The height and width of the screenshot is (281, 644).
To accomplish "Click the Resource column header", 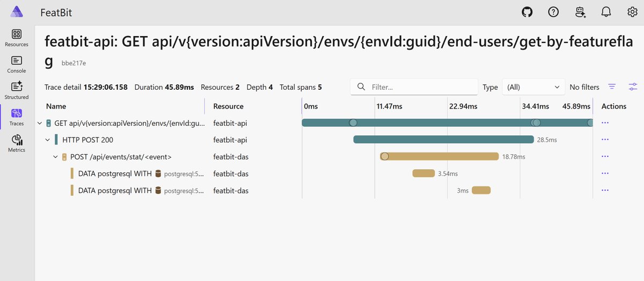I will pyautogui.click(x=228, y=106).
